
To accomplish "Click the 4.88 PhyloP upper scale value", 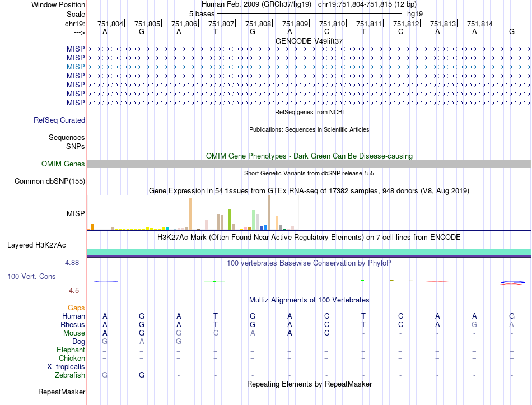I will click(x=72, y=262).
